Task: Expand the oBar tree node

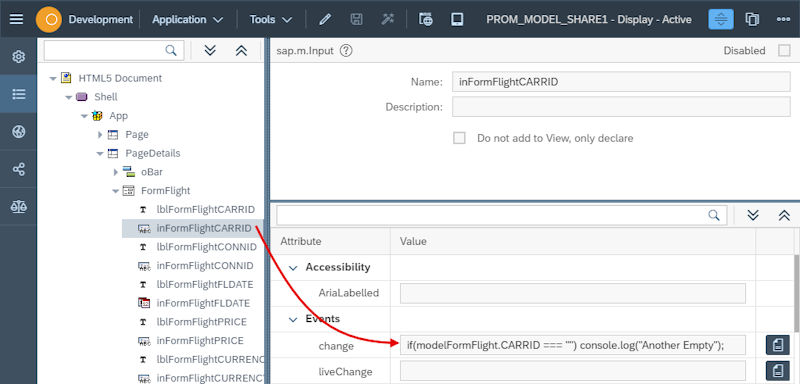Action: 116,172
